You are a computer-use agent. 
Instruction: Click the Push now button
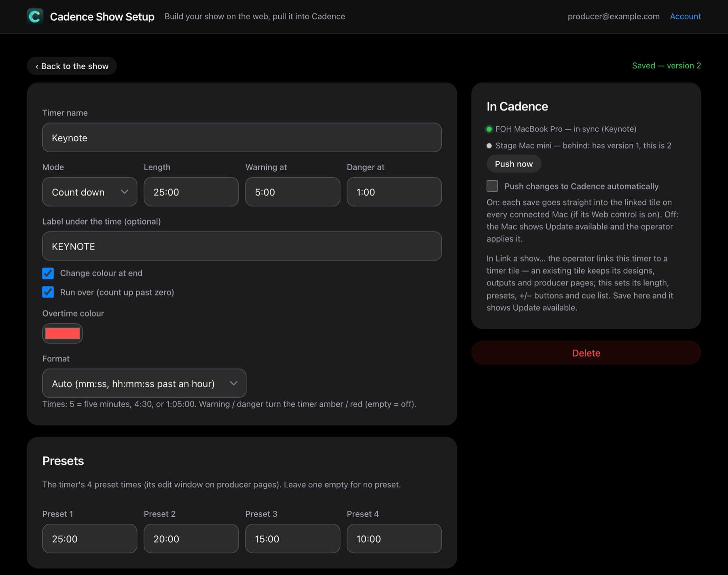(x=514, y=164)
